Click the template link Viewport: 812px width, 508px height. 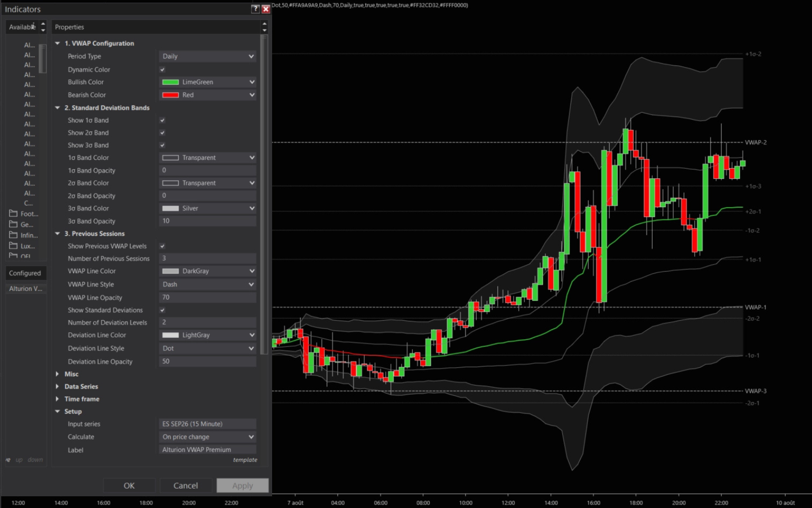click(245, 460)
